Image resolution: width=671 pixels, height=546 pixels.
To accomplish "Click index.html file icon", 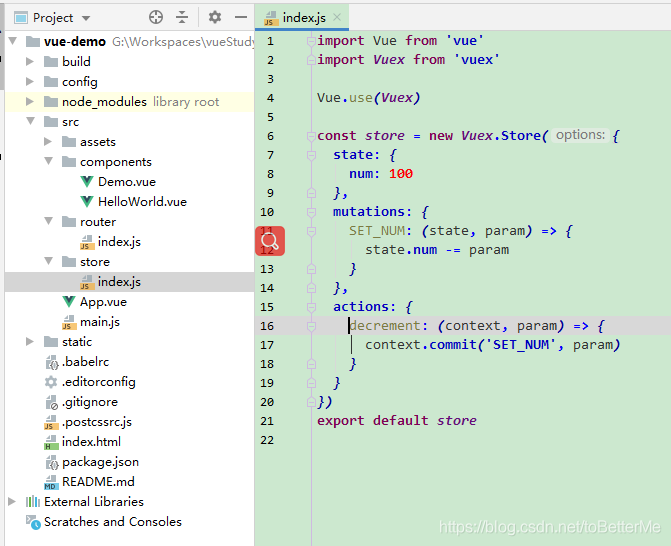I will pos(51,442).
